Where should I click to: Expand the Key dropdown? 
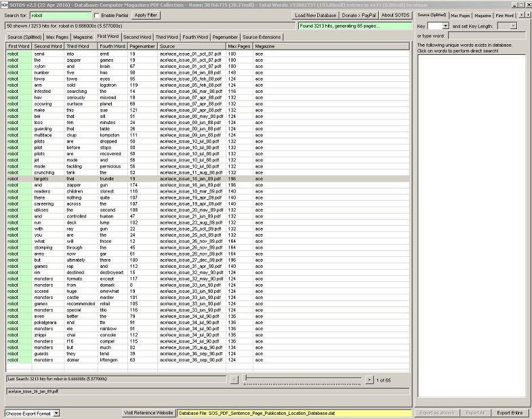(x=444, y=26)
